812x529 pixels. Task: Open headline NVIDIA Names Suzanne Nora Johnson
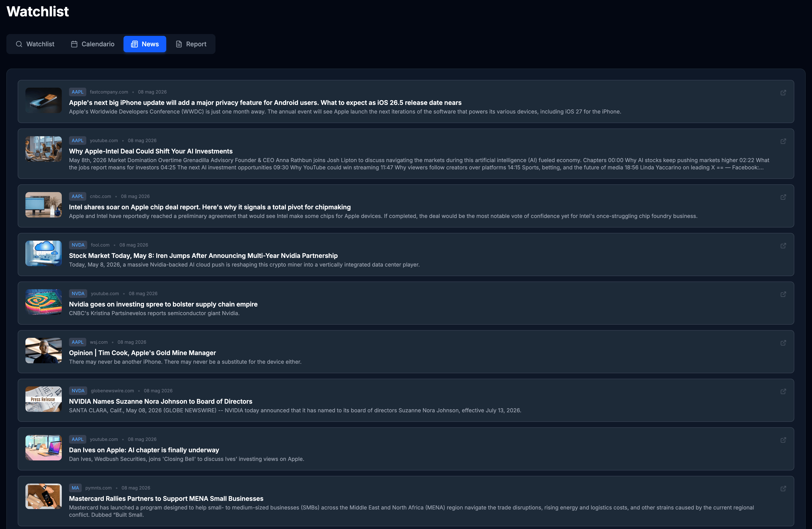click(x=161, y=401)
